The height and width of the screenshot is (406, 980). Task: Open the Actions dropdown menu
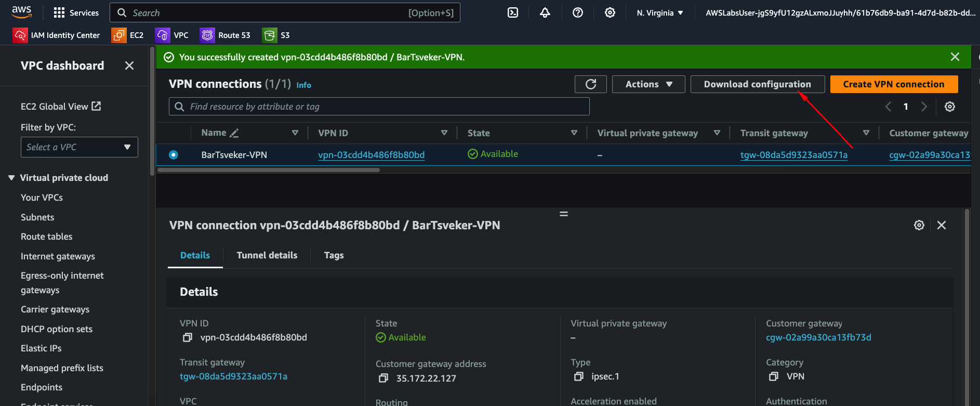(648, 84)
